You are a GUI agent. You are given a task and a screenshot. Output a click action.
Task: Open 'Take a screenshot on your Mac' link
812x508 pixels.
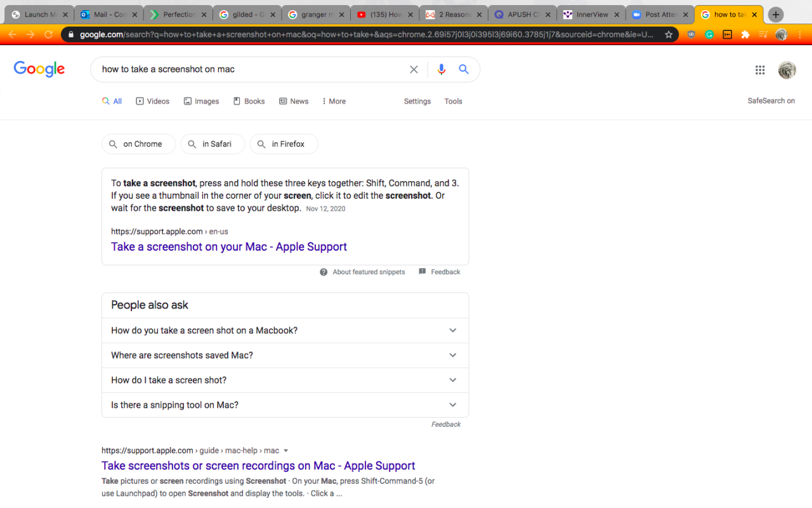click(229, 247)
